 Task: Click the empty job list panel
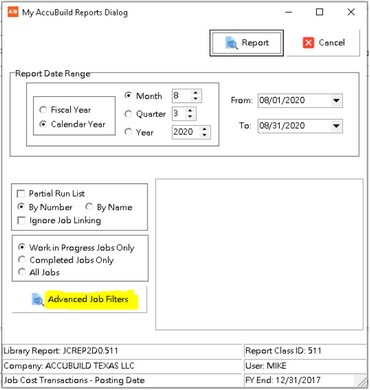click(259, 254)
